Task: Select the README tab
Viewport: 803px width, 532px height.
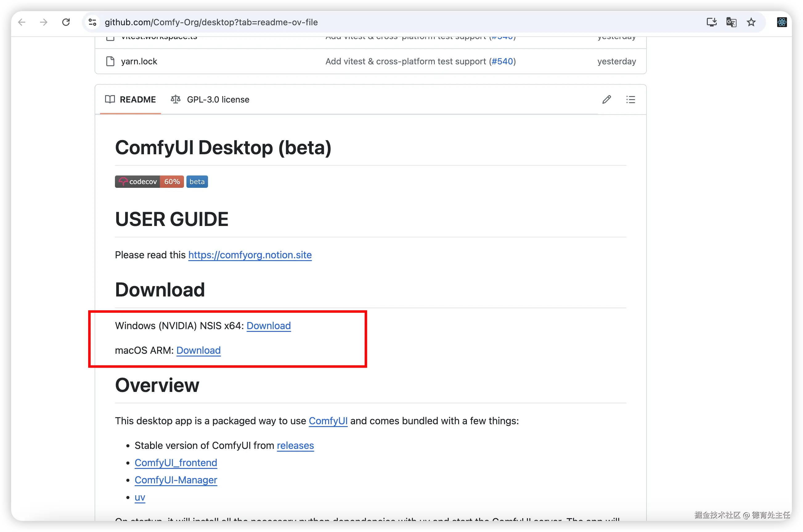Action: tap(131, 99)
